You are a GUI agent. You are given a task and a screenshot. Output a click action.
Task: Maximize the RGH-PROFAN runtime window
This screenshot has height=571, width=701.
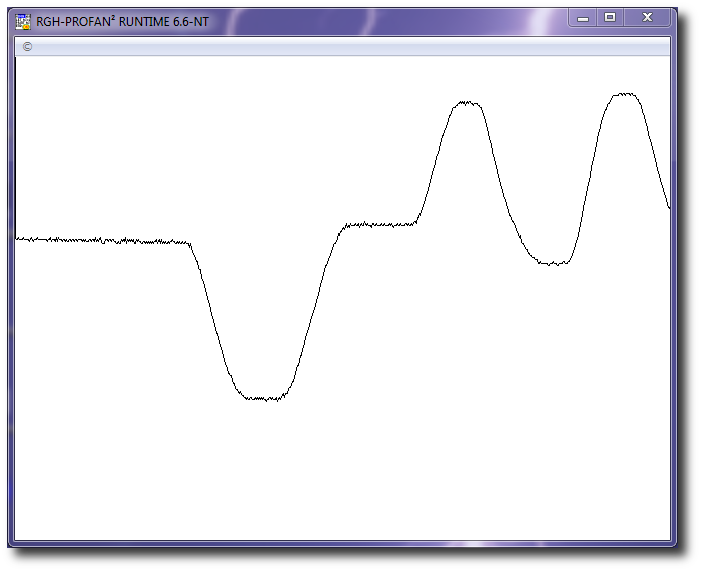pos(610,17)
